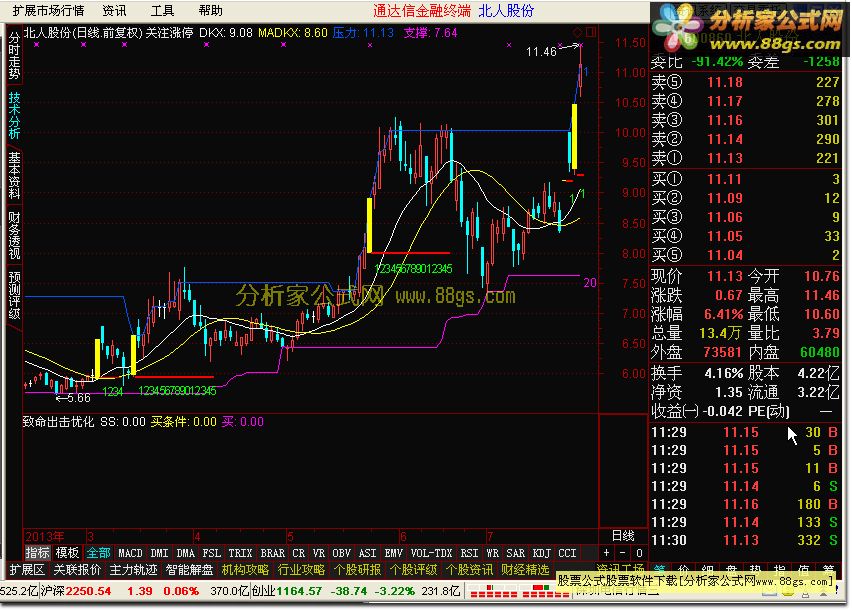
Task: Click the 买⑤ 11.04 bid row
Action: (745, 255)
